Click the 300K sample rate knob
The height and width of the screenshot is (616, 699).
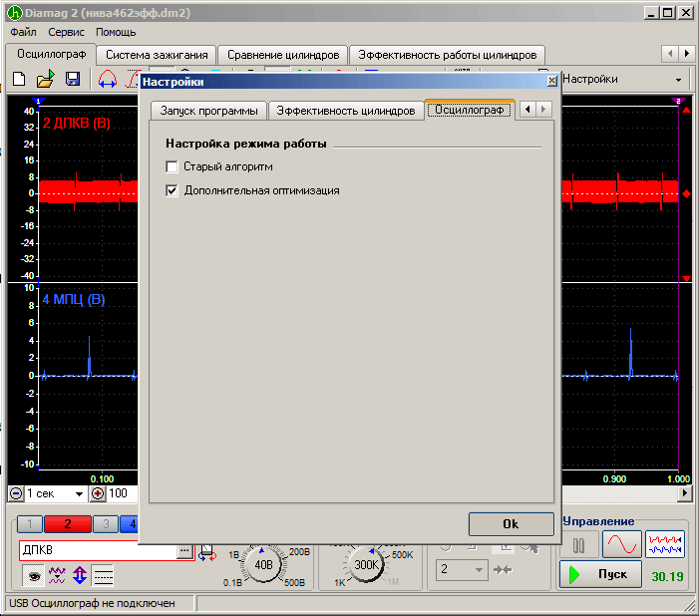tap(366, 565)
